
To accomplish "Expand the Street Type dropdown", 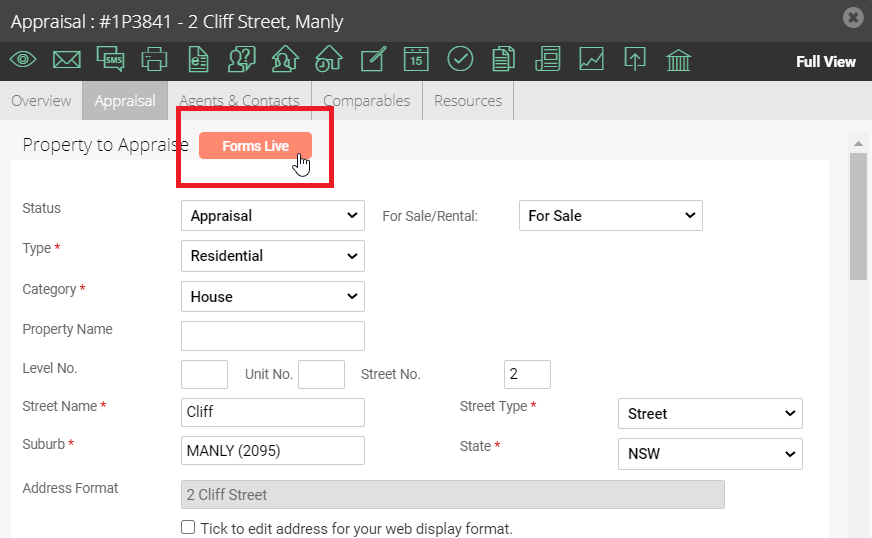I will point(710,413).
